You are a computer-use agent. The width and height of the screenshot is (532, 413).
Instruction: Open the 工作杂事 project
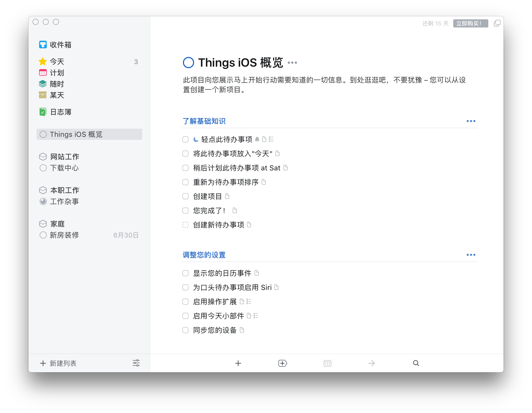coord(64,201)
